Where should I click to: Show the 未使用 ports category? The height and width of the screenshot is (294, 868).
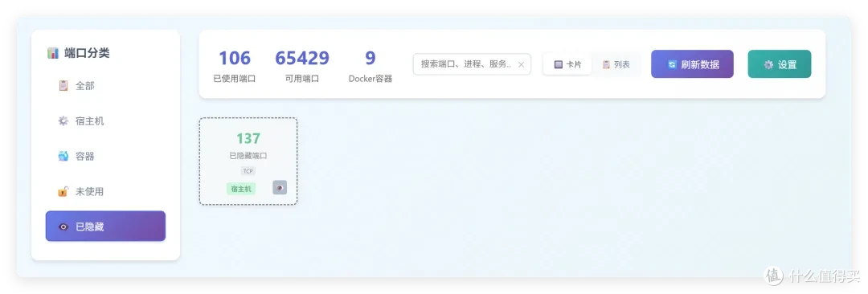[105, 191]
